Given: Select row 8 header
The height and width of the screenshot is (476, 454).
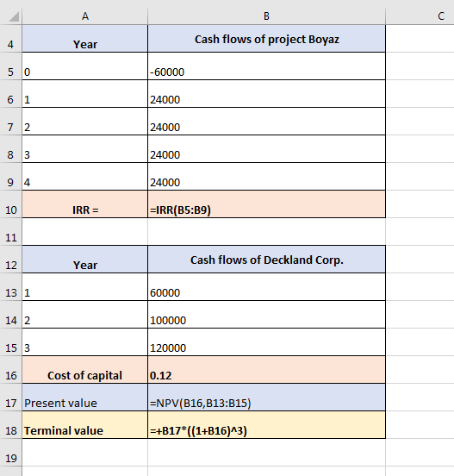Looking at the screenshot, I should pos(11,149).
